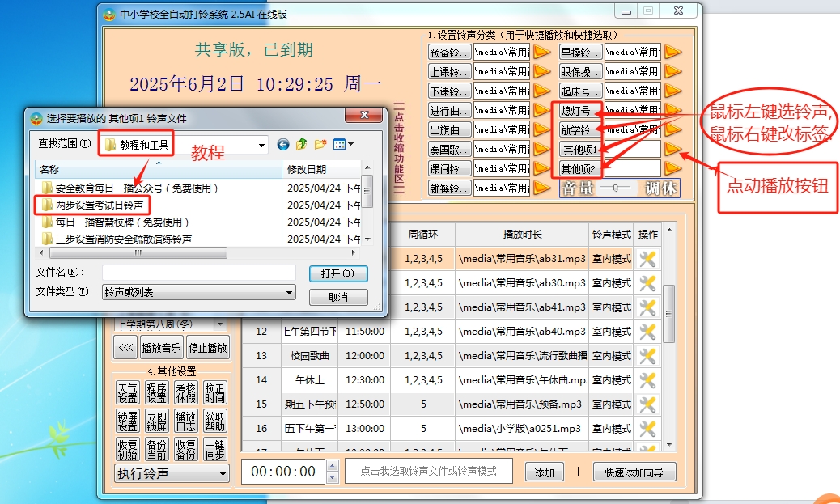The height and width of the screenshot is (504, 840).
Task: Open edit tools for the a0251.mp3 row
Action: [647, 429]
